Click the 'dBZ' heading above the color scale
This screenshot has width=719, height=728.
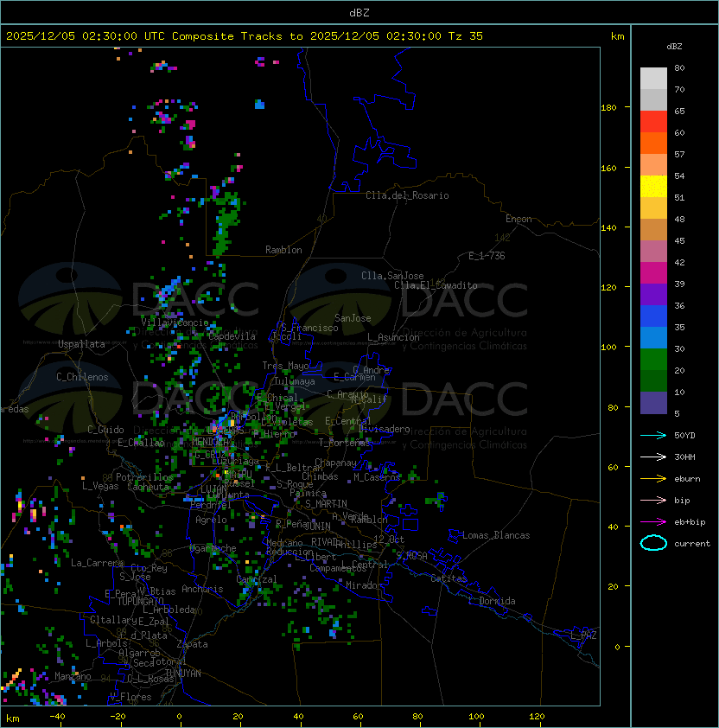point(674,47)
